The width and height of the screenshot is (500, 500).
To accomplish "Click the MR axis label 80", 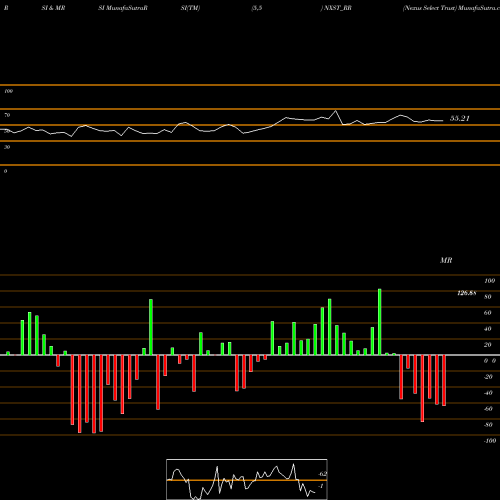I will click(x=488, y=297).
